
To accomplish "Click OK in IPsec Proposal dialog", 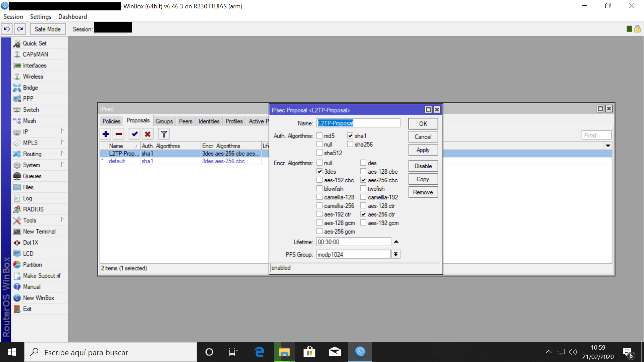I will [x=423, y=124].
